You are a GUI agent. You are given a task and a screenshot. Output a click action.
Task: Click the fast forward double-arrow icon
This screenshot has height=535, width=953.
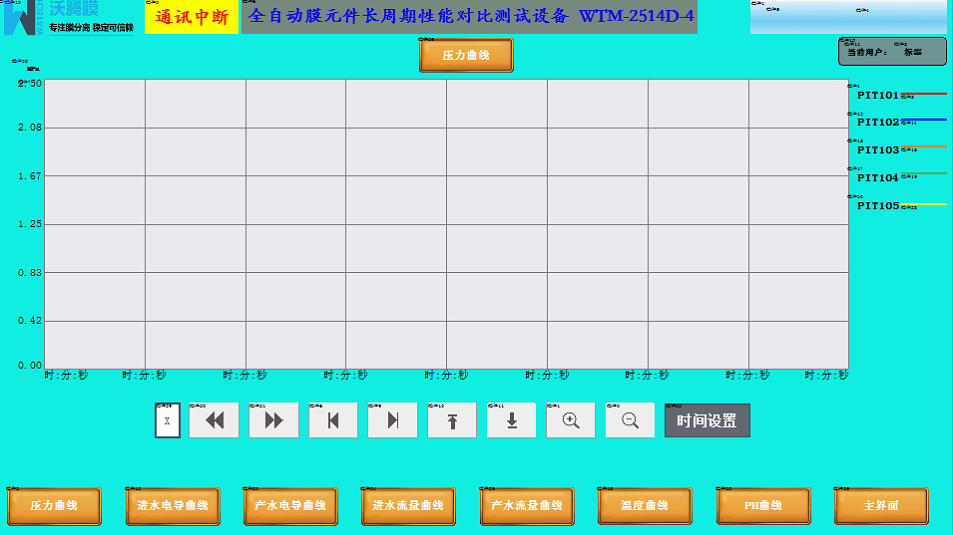(273, 421)
